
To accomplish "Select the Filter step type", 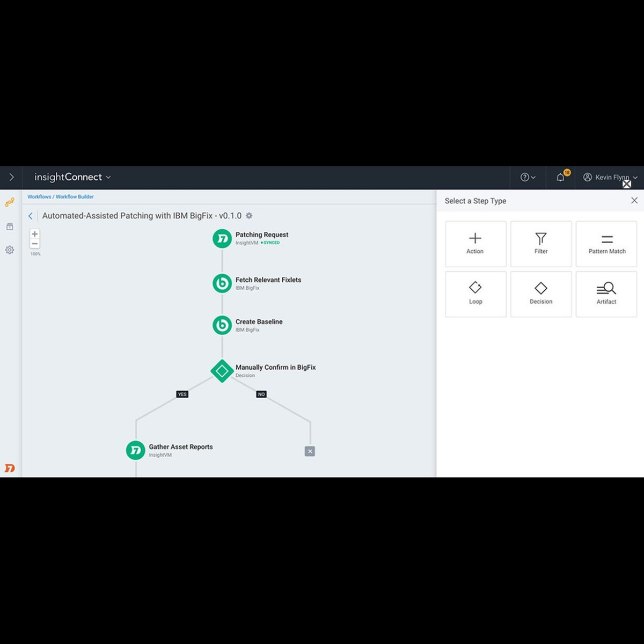I will pos(540,244).
